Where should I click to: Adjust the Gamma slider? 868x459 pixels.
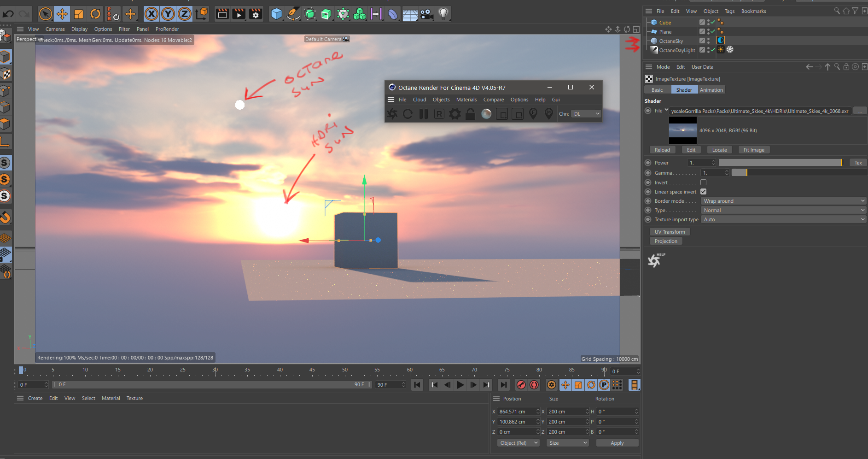pyautogui.click(x=799, y=173)
